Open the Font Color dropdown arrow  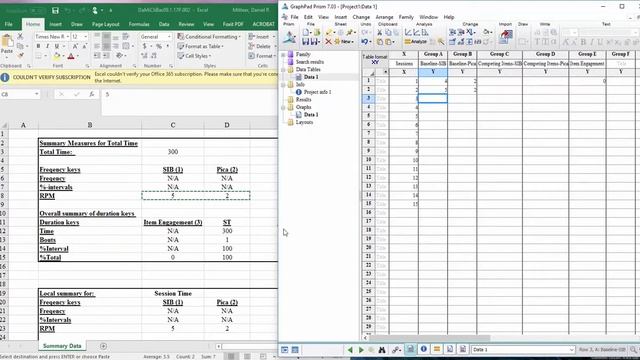[77, 56]
